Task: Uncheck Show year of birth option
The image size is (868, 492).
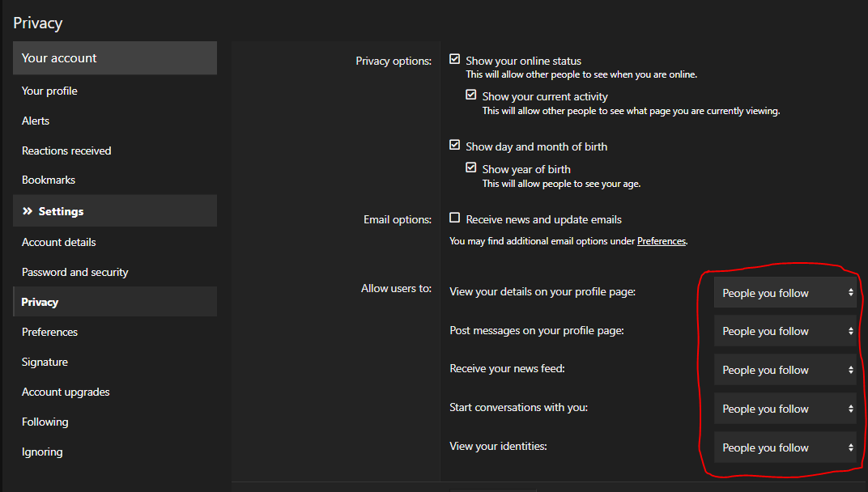Action: (x=471, y=168)
